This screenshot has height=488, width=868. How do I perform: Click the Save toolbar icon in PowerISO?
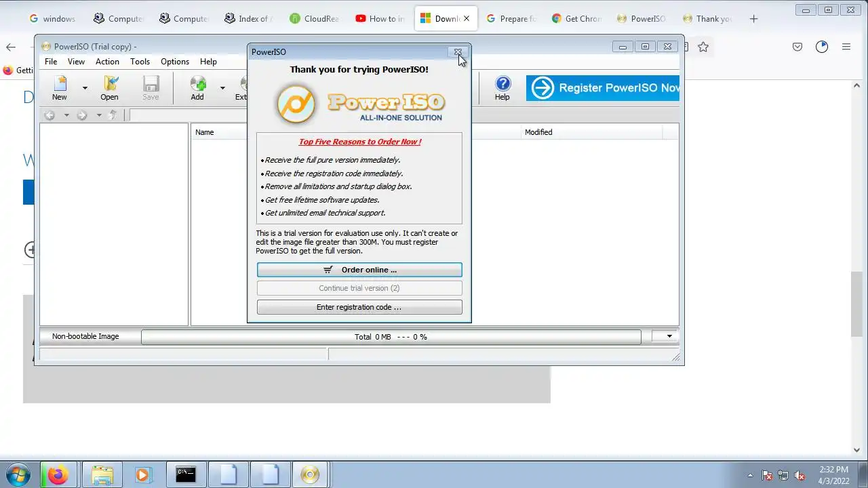pos(151,88)
